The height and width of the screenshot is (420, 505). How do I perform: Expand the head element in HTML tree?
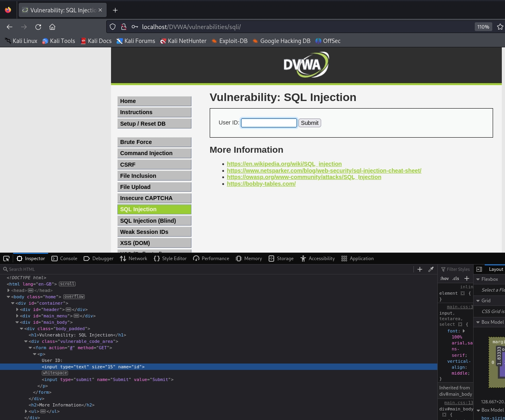[8, 290]
